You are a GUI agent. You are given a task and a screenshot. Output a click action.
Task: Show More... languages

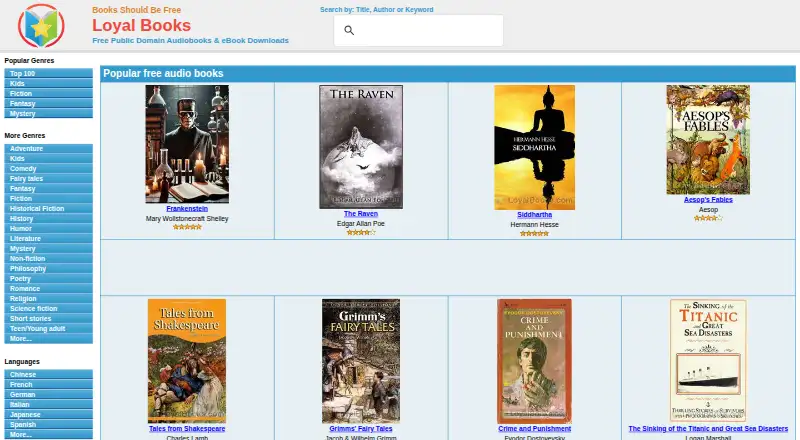coord(48,434)
